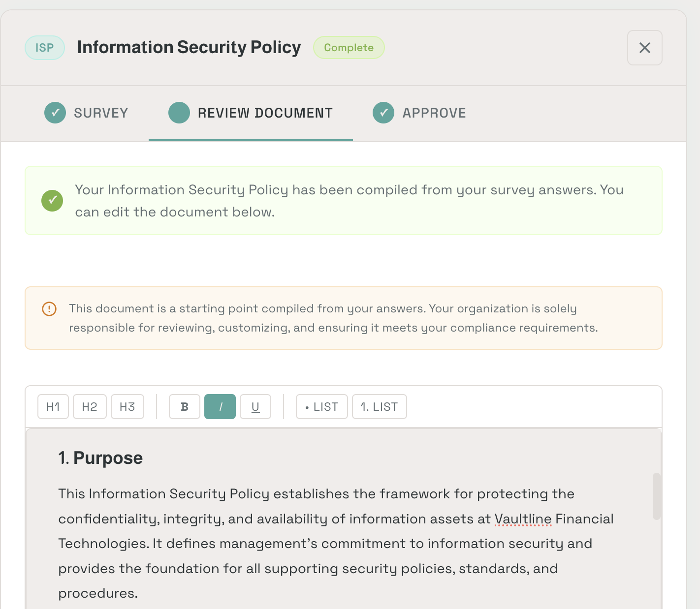Viewport: 700px width, 609px height.
Task: Toggle bold formatting with the B button
Action: pyautogui.click(x=185, y=407)
